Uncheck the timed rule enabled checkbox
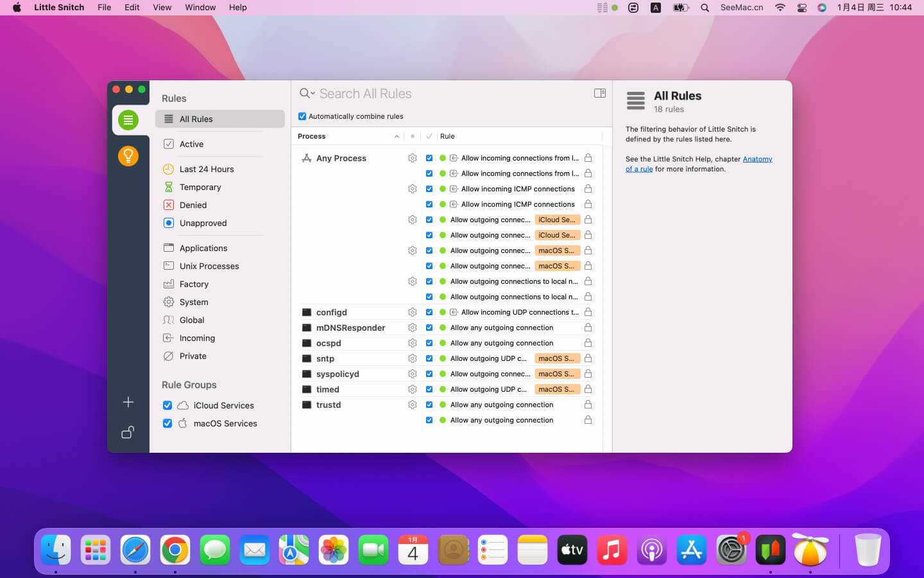This screenshot has height=578, width=924. [429, 389]
